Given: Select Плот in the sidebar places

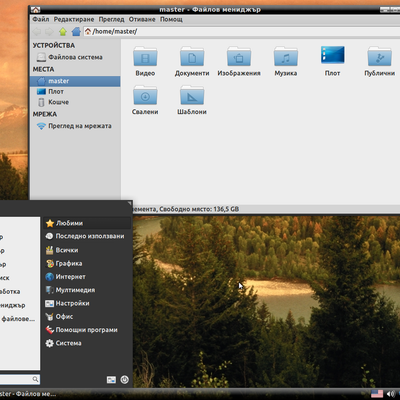Looking at the screenshot, I should click(x=75, y=92).
